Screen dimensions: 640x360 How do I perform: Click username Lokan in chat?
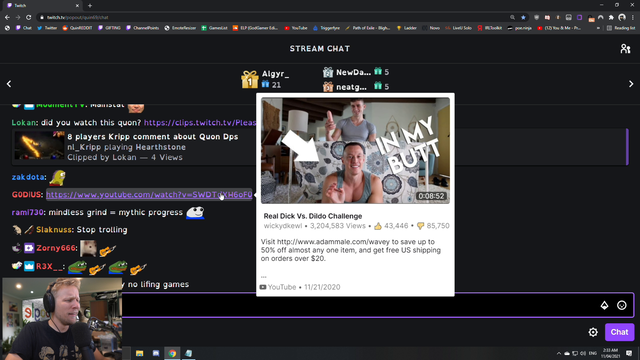click(23, 122)
